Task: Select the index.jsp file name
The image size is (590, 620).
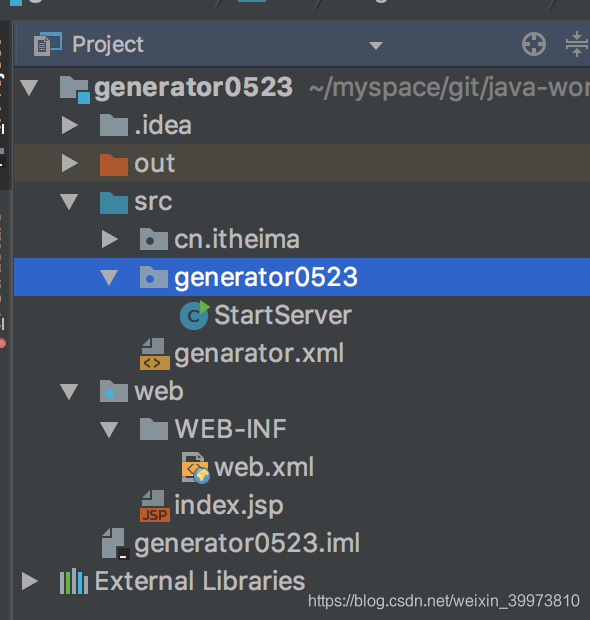Action: [x=229, y=506]
